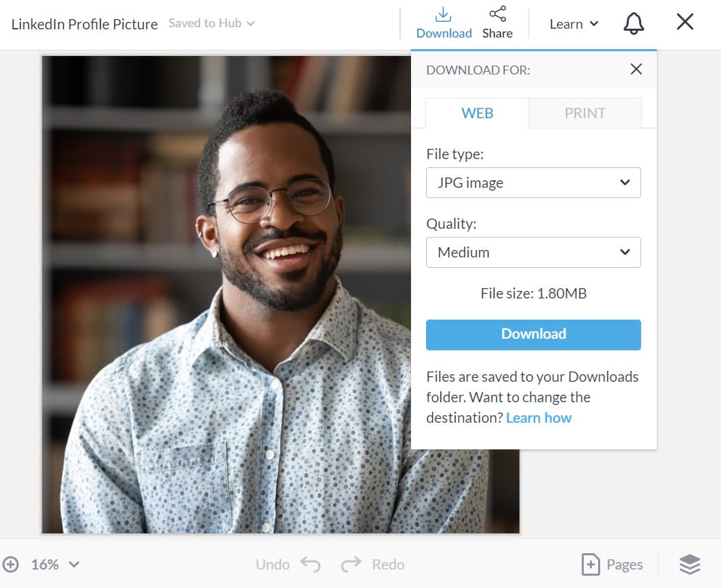Follow the Learn how link

click(x=539, y=418)
